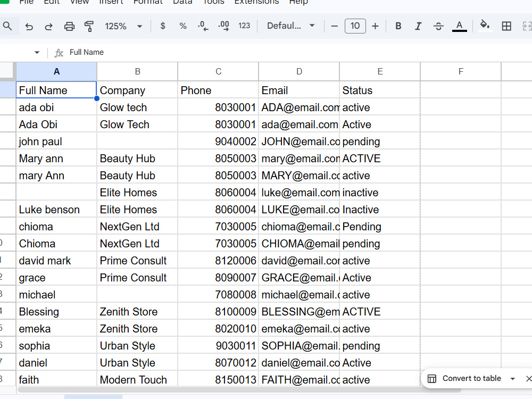Image resolution: width=532 pixels, height=399 pixels.
Task: Open the Extensions menu
Action: point(256,2)
